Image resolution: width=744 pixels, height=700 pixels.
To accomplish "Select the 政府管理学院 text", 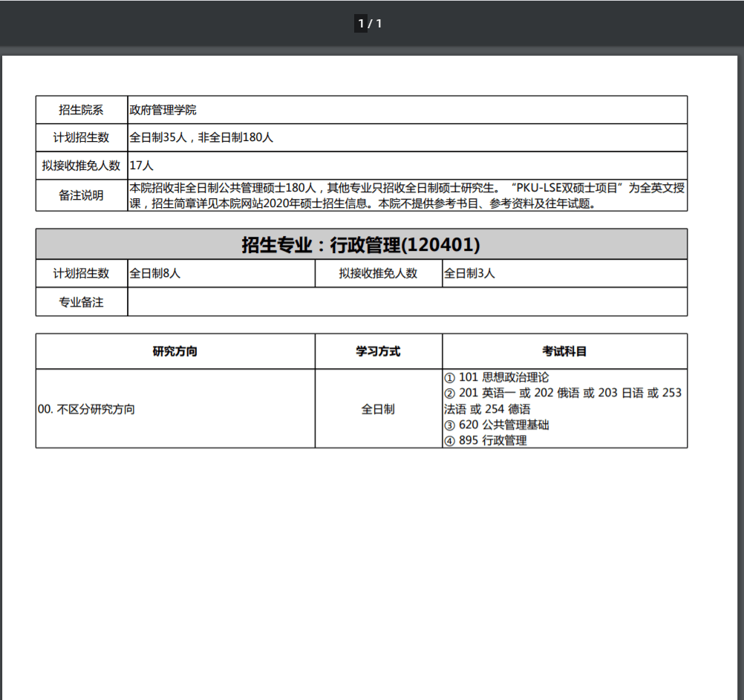I will [x=163, y=110].
